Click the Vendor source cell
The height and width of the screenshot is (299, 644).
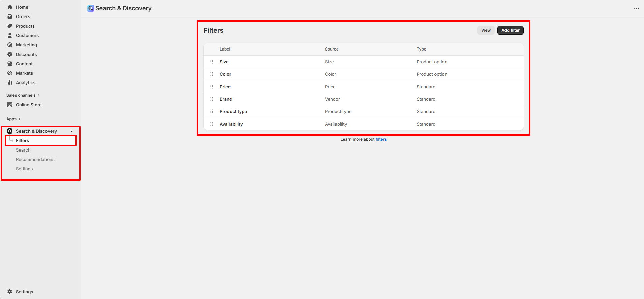coord(332,99)
